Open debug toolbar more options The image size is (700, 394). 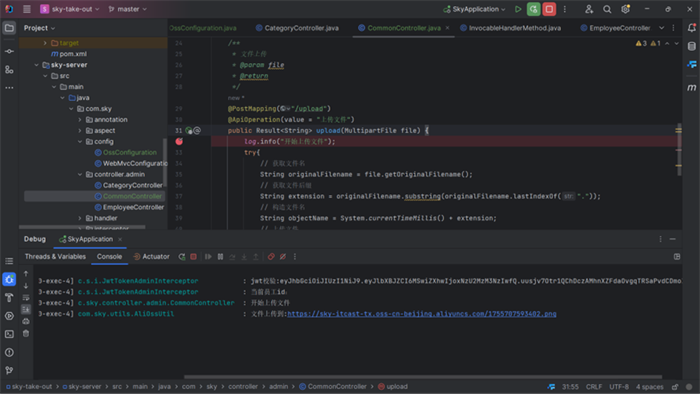pyautogui.click(x=295, y=257)
